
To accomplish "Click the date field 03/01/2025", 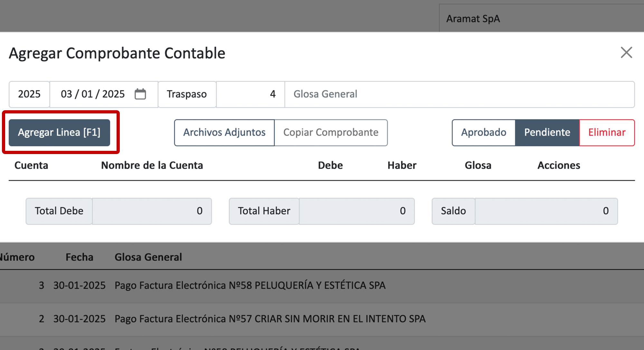I will pyautogui.click(x=93, y=94).
